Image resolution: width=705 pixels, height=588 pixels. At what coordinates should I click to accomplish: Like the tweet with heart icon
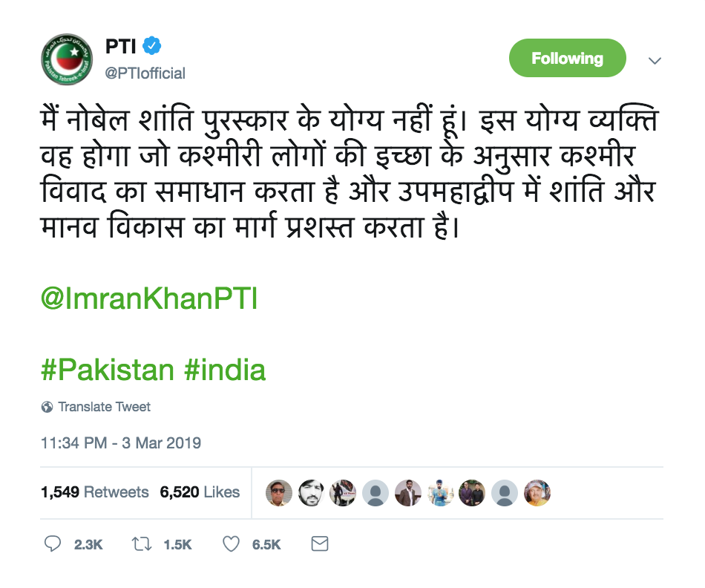pos(232,544)
